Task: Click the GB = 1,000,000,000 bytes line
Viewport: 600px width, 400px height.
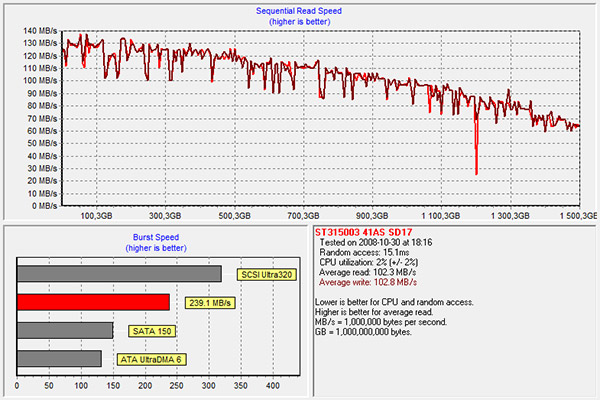Action: tap(363, 332)
